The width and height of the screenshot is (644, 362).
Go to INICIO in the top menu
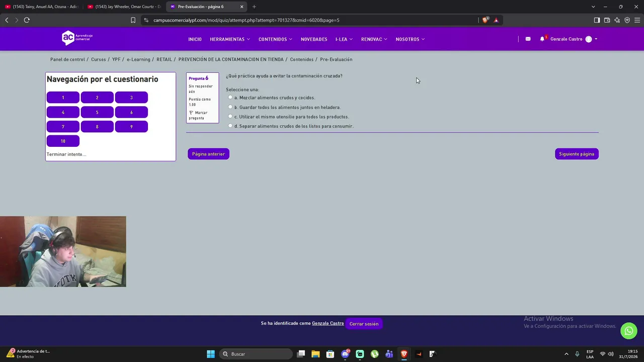coord(195,39)
